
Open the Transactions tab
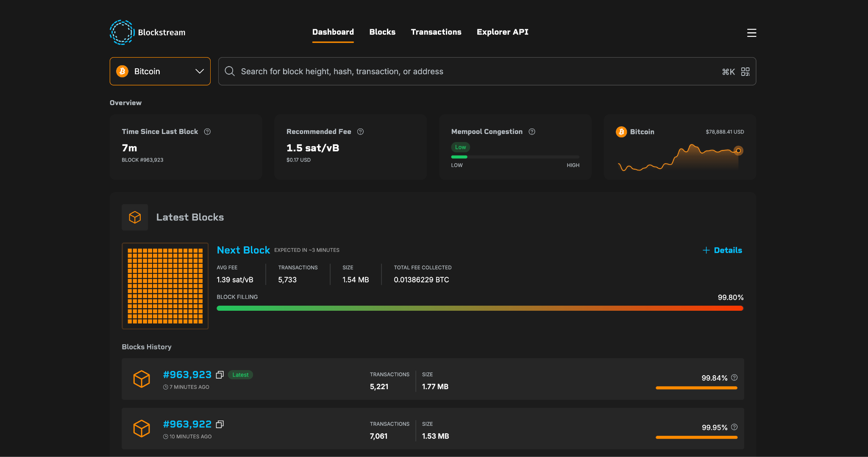pos(436,32)
